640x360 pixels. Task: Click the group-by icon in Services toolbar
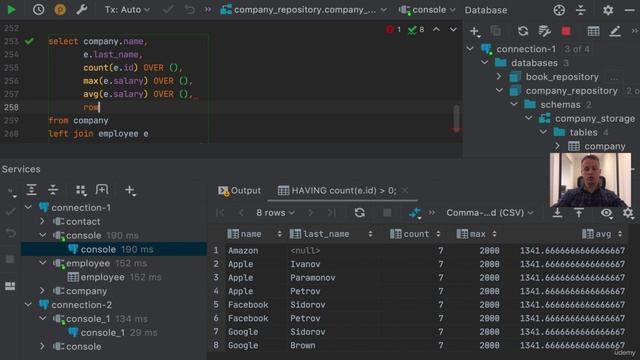coord(81,190)
